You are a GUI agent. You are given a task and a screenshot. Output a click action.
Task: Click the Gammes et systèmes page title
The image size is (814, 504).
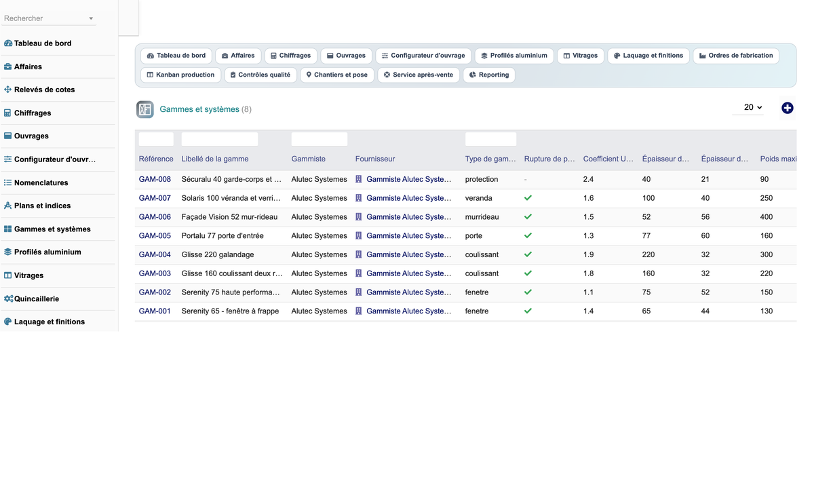pyautogui.click(x=199, y=109)
